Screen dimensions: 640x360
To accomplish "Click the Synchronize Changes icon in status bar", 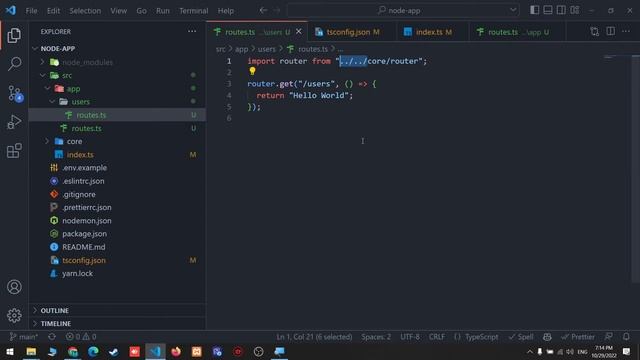I will pyautogui.click(x=52, y=337).
